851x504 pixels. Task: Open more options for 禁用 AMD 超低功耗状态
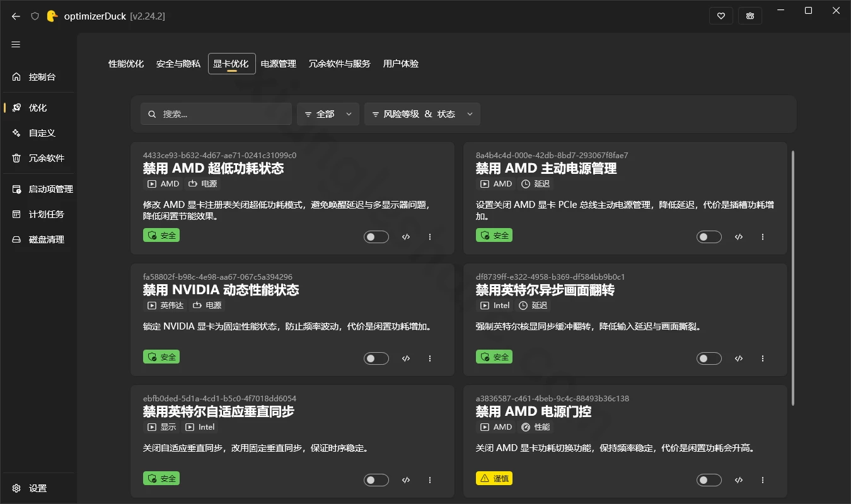click(430, 237)
